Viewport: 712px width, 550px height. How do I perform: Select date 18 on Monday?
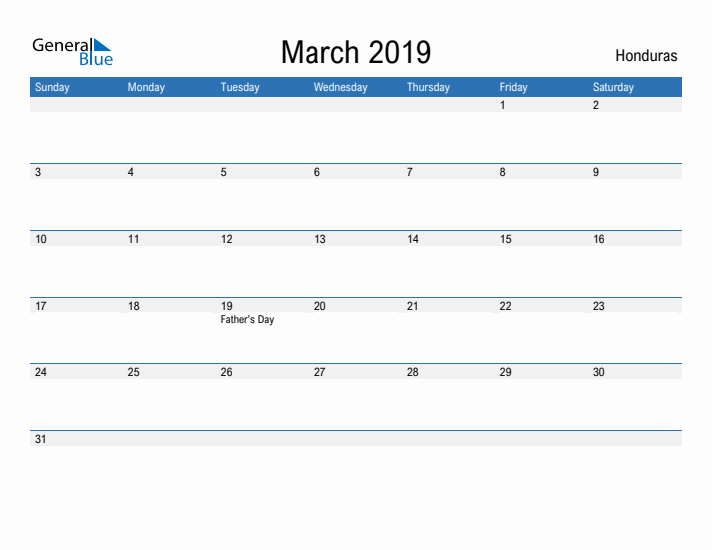(134, 306)
